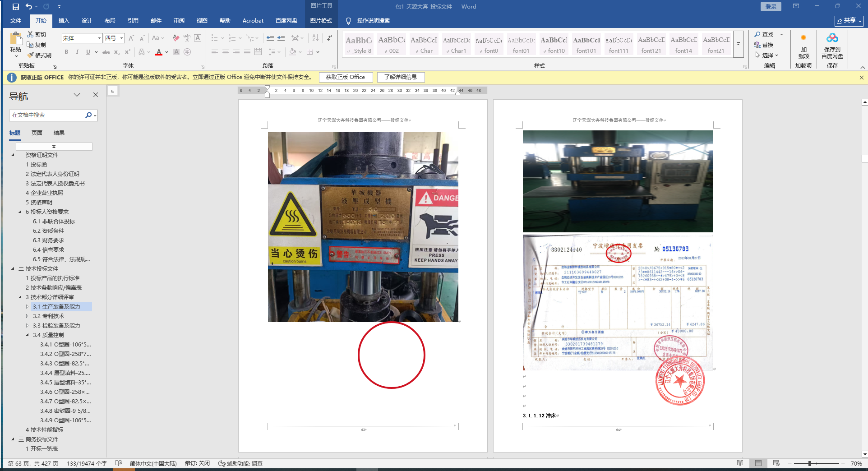Expand the 3.2 专利技术 tree node

[x=27, y=316]
